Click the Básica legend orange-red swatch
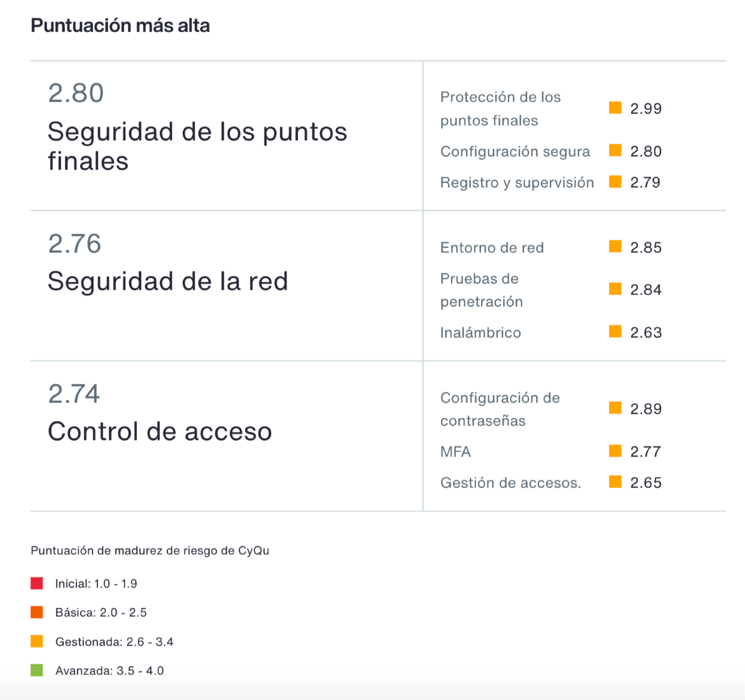 [37, 612]
